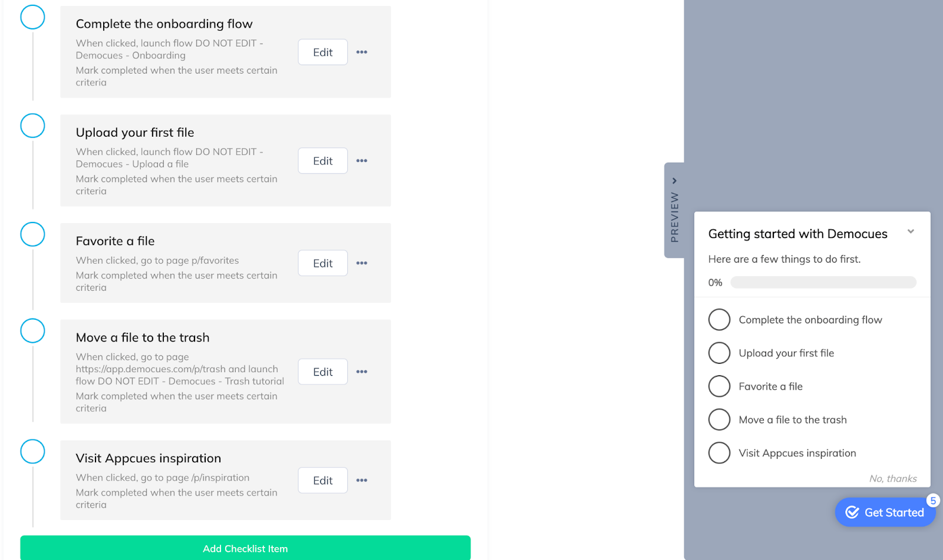The height and width of the screenshot is (560, 943).
Task: Select Upload your first file in preview list
Action: tap(786, 353)
